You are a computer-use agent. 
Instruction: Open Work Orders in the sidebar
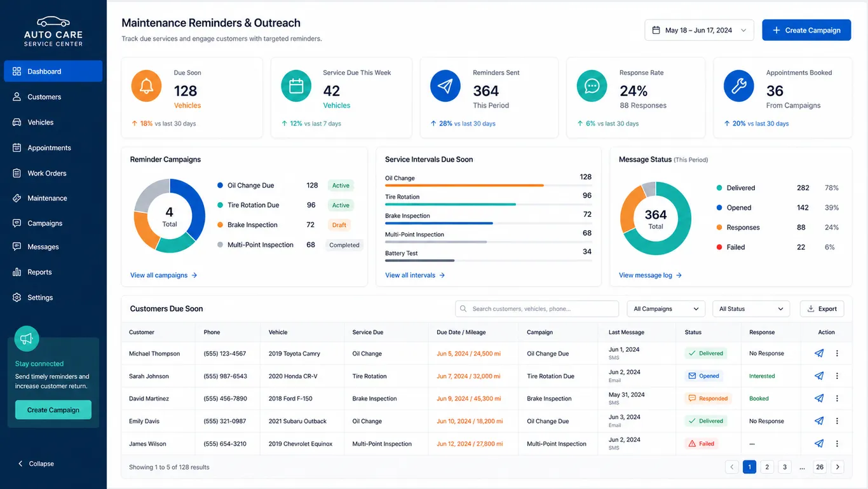53,173
